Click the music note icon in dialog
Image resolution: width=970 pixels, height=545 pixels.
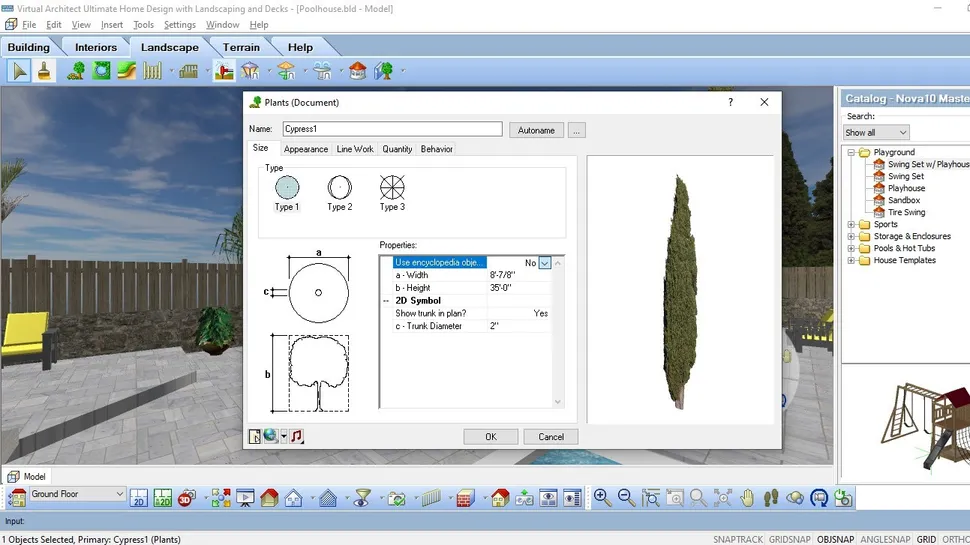tap(297, 436)
